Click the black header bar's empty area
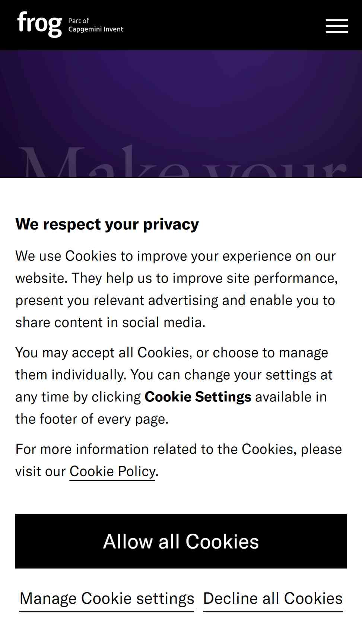The image size is (362, 644). tap(223, 25)
